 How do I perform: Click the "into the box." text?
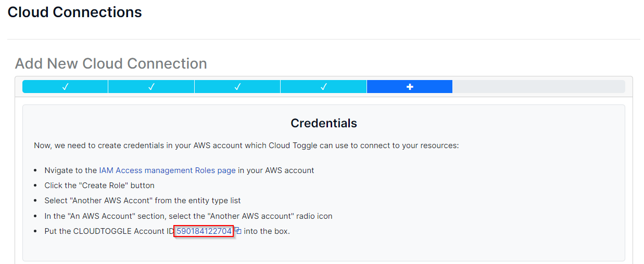tap(267, 231)
